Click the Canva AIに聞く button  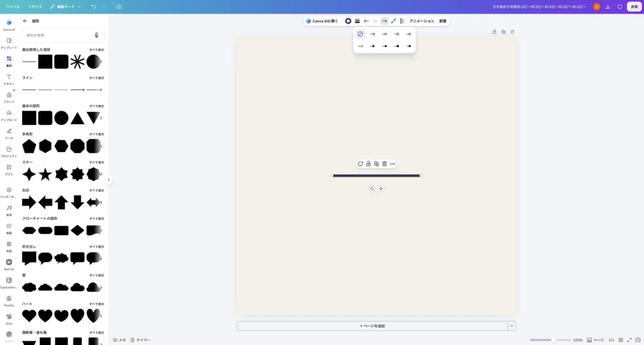pos(322,21)
